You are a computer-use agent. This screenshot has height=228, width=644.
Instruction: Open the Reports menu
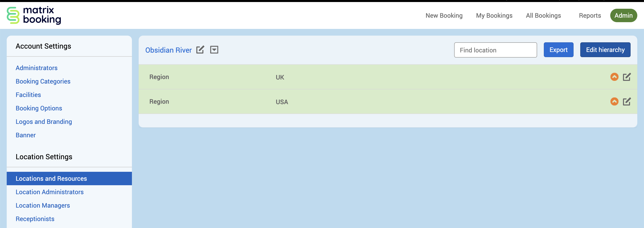coord(590,15)
